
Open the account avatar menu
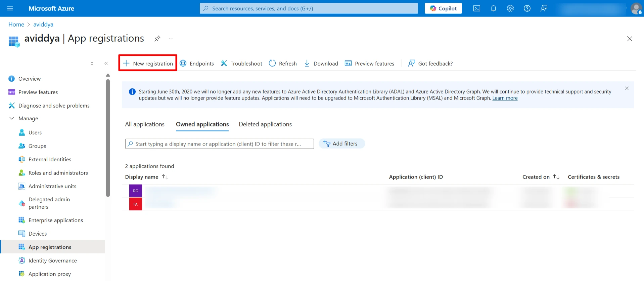[x=636, y=8]
